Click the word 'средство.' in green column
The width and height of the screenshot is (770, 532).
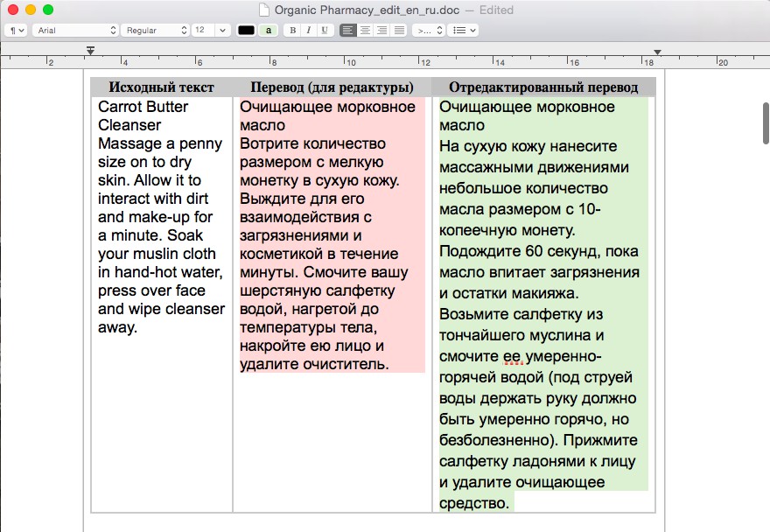coord(474,503)
